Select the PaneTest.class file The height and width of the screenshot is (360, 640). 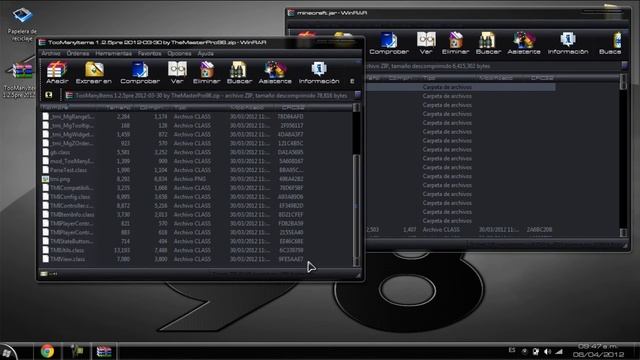click(x=69, y=170)
